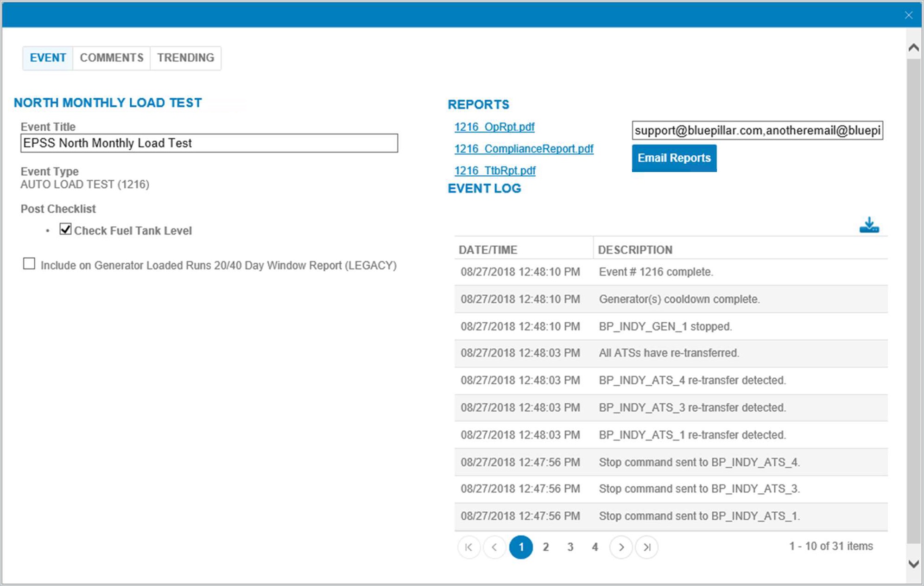Image resolution: width=924 pixels, height=586 pixels.
Task: Click the DESCRIPTION column header
Action: click(x=740, y=249)
